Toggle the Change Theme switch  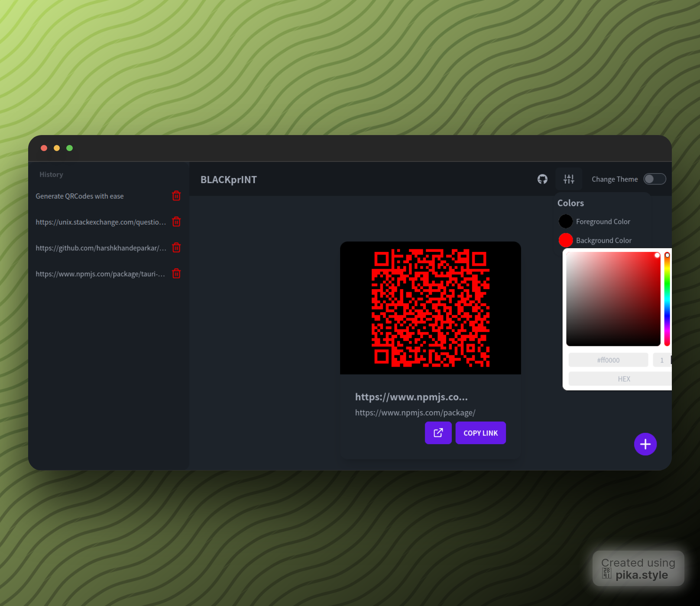click(x=655, y=179)
